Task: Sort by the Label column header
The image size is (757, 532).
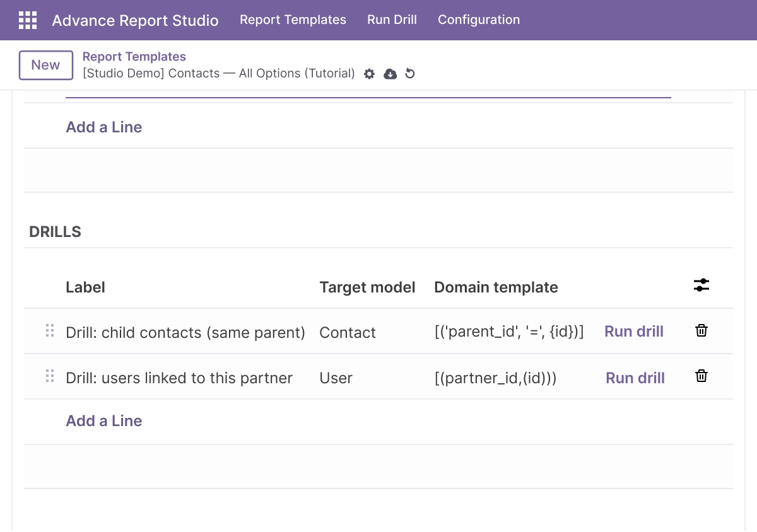Action: [x=85, y=287]
